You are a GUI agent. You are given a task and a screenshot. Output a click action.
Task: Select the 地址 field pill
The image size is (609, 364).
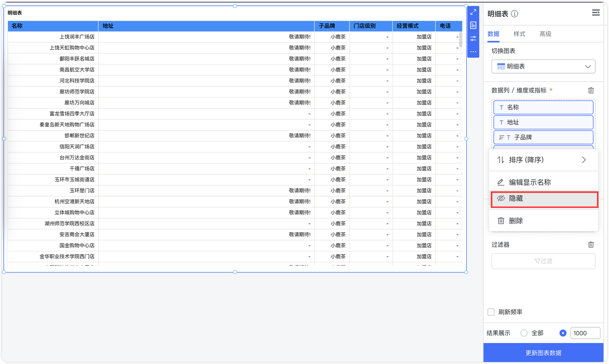[543, 122]
